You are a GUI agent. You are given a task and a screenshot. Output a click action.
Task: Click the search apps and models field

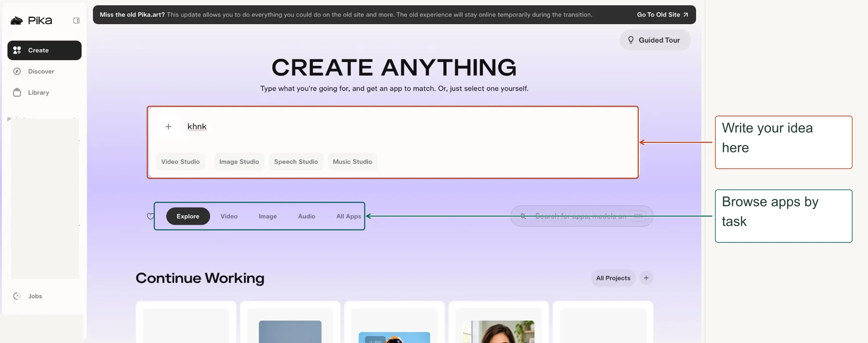click(582, 216)
